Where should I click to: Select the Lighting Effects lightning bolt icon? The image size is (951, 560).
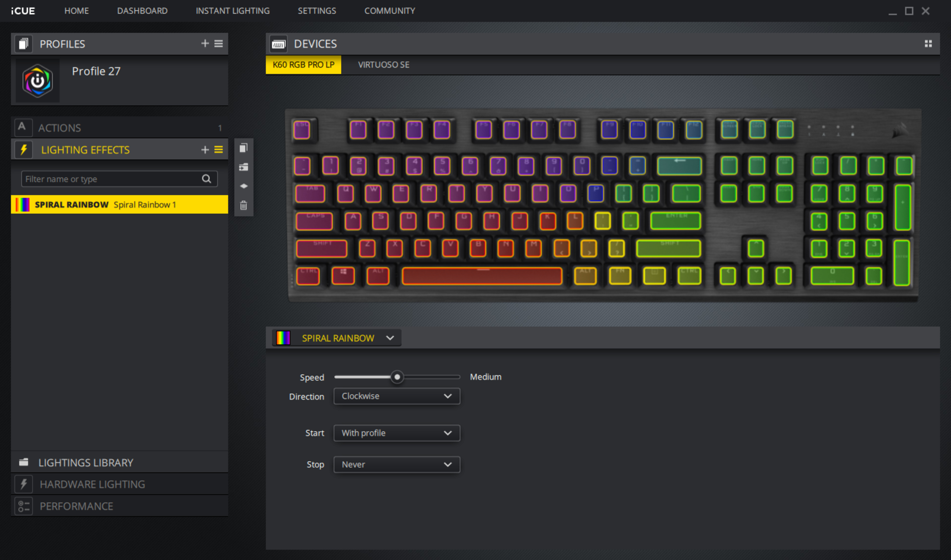[24, 149]
